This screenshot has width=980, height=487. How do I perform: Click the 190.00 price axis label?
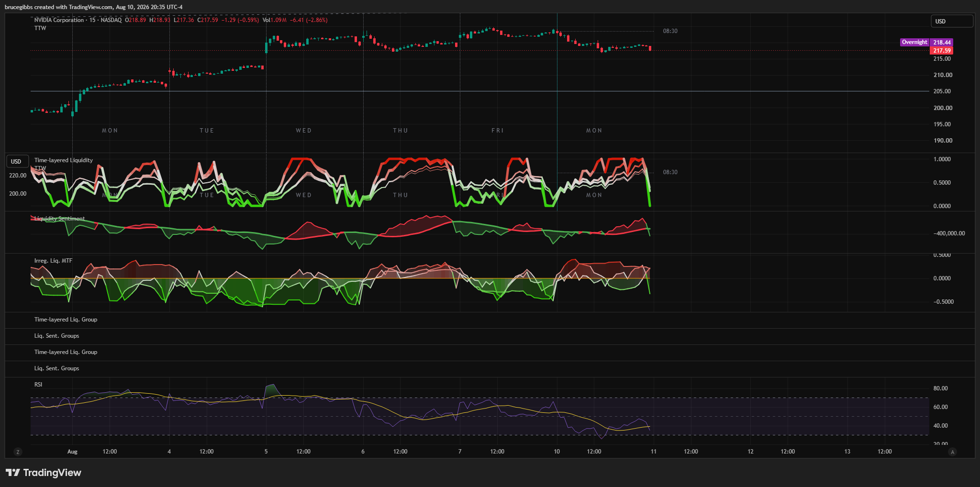pyautogui.click(x=943, y=141)
